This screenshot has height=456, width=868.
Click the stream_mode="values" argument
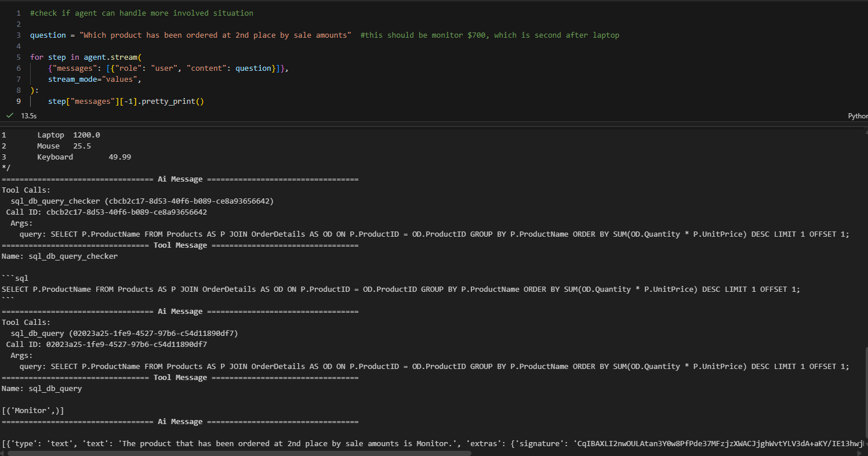pyautogui.click(x=93, y=79)
